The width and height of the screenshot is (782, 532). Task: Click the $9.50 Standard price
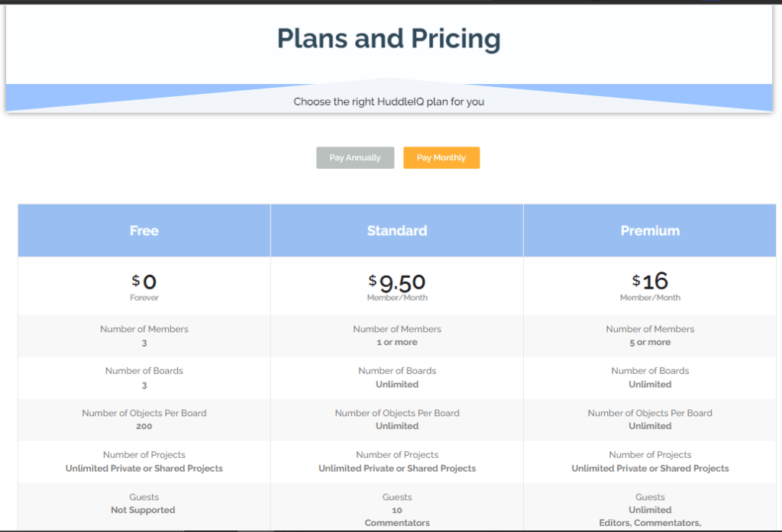coord(397,283)
